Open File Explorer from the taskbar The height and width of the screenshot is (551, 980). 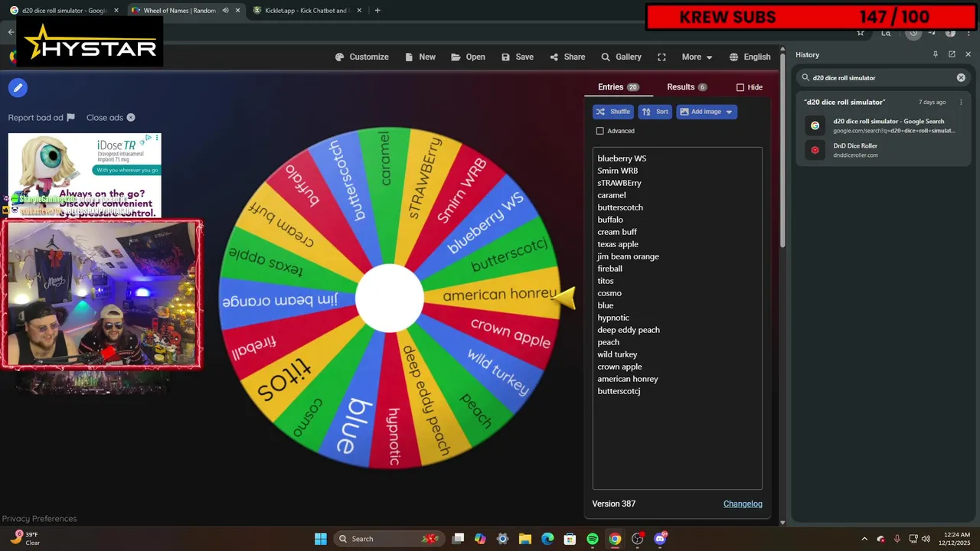click(x=524, y=539)
